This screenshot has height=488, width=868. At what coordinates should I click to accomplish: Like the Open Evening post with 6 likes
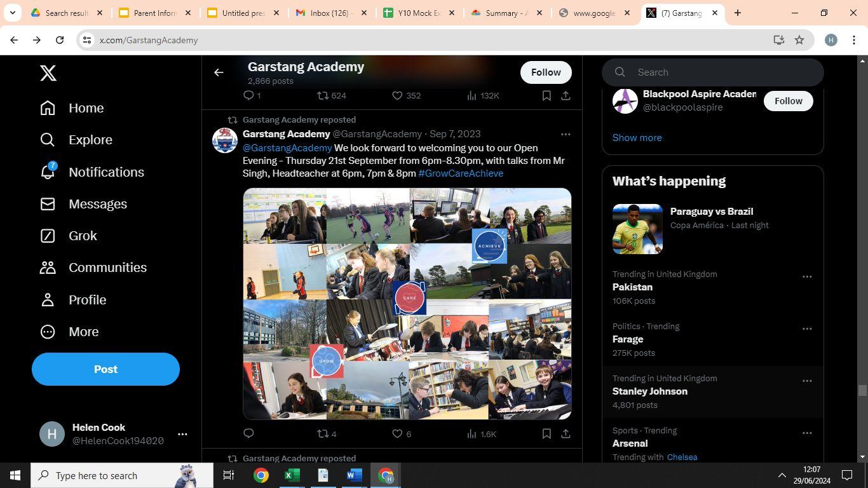click(402, 434)
